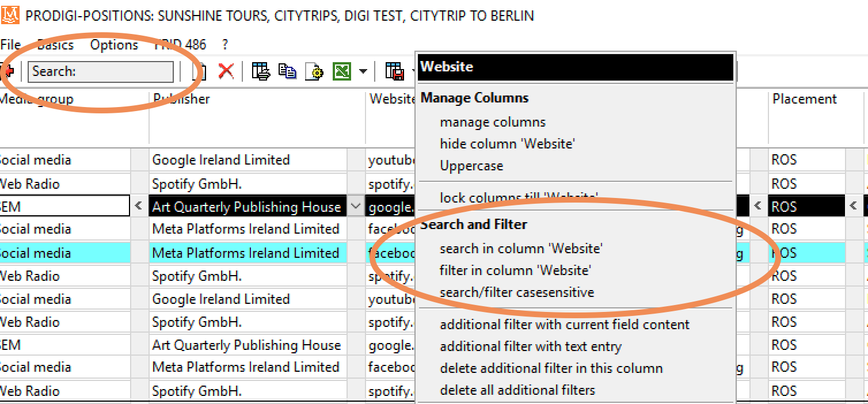
Task: Open the Options menu
Action: click(114, 45)
